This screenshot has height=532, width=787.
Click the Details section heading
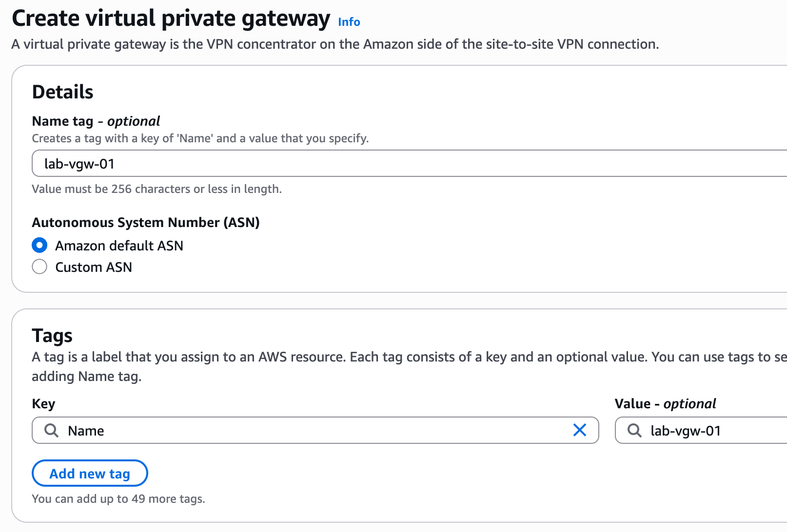(62, 92)
